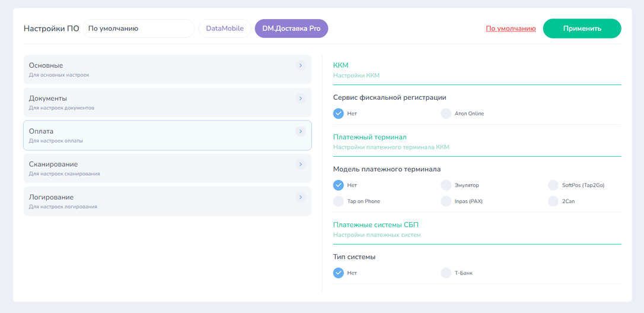Click the arrow icon on Оплата row
The height and width of the screenshot is (313, 644).
tap(301, 131)
